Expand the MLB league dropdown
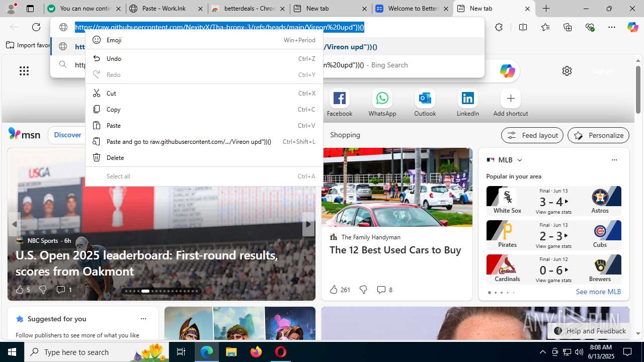644x362 pixels. [520, 160]
